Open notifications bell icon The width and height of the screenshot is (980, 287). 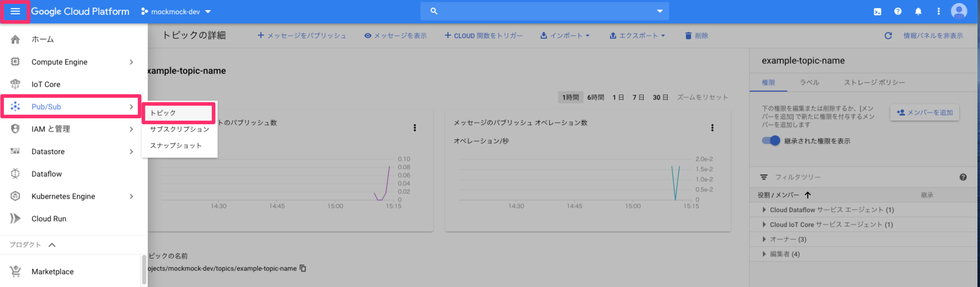click(918, 11)
